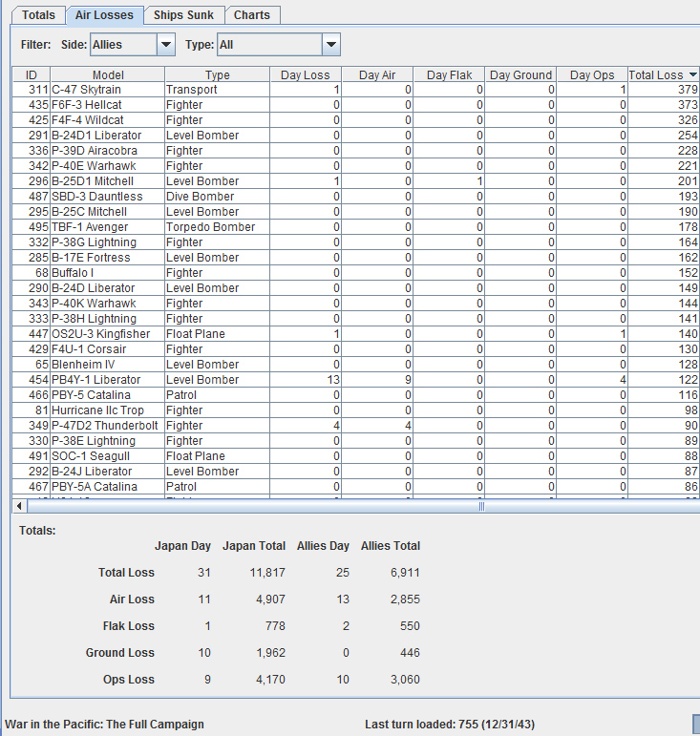700x736 pixels.
Task: Click Day Loss value 13 for PB4Y-1
Action: (306, 380)
